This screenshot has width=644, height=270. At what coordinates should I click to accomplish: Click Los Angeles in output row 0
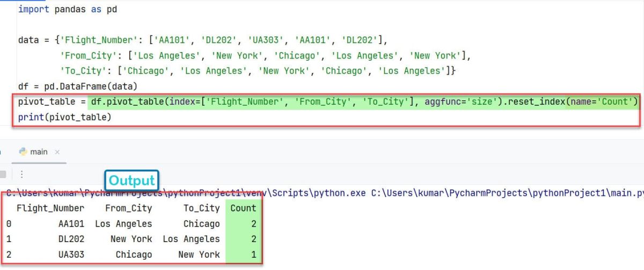(x=123, y=224)
